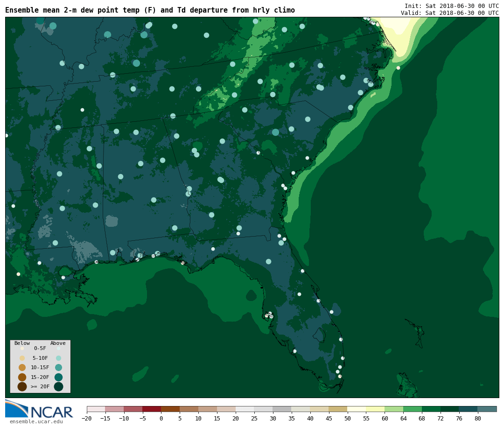This screenshot has height=427, width=504.
Task: Click the "64" colorbar tick label
Action: (403, 418)
